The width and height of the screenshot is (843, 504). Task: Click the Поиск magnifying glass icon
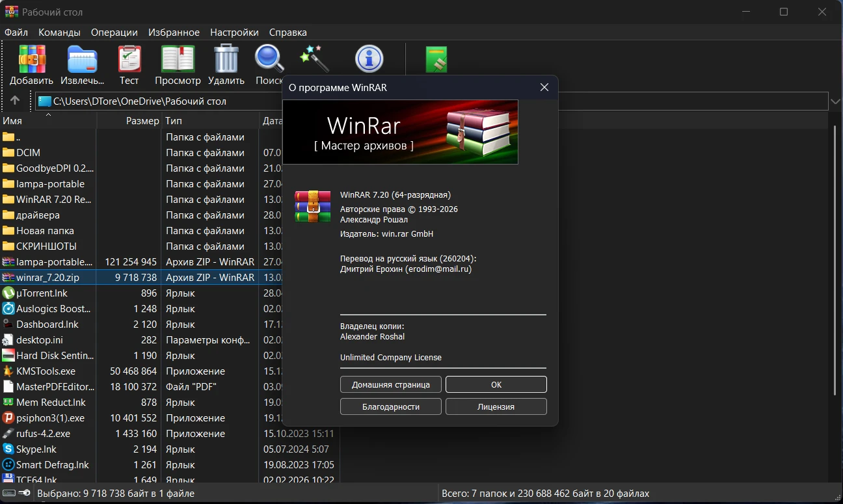coord(269,60)
